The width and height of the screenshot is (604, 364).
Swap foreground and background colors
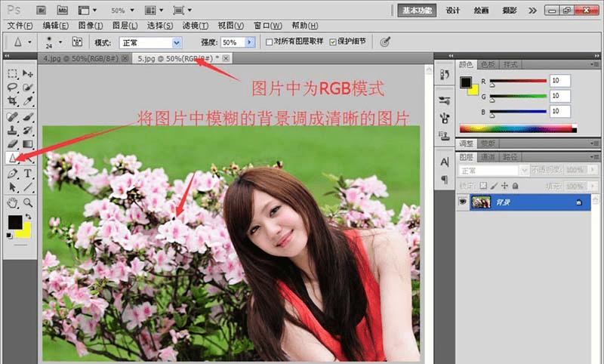[28, 217]
